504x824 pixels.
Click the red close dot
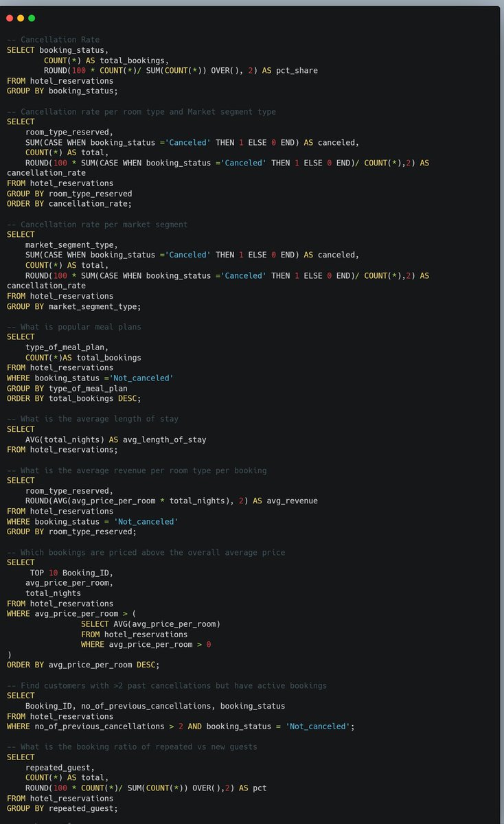(10, 18)
